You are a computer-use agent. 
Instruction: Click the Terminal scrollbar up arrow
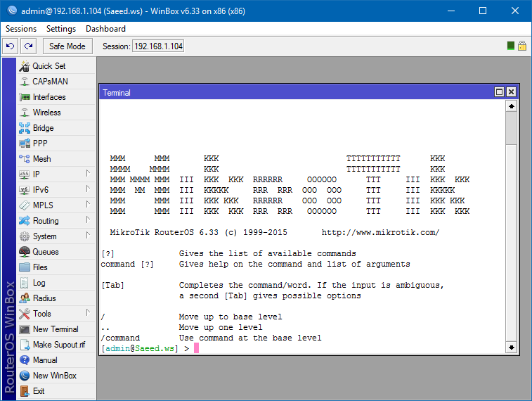click(512, 106)
